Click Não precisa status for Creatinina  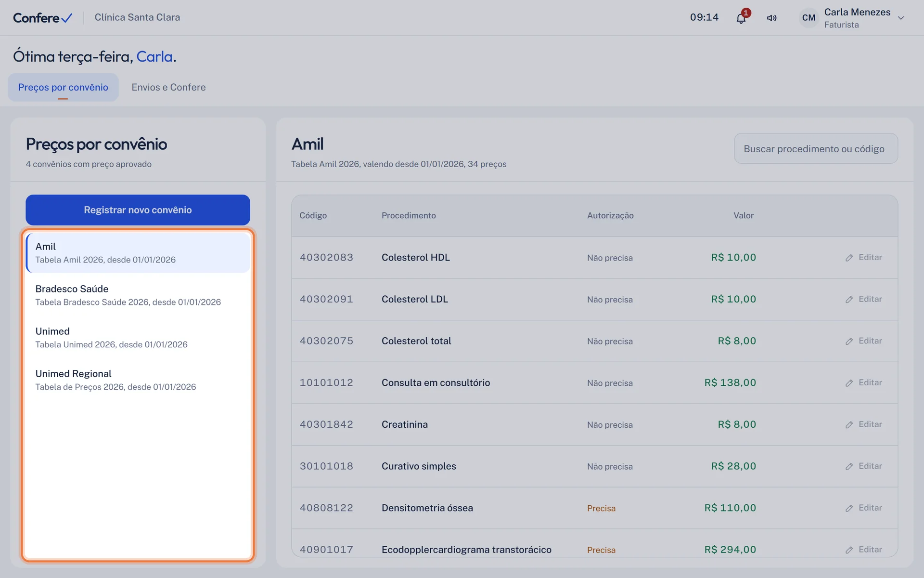click(610, 425)
